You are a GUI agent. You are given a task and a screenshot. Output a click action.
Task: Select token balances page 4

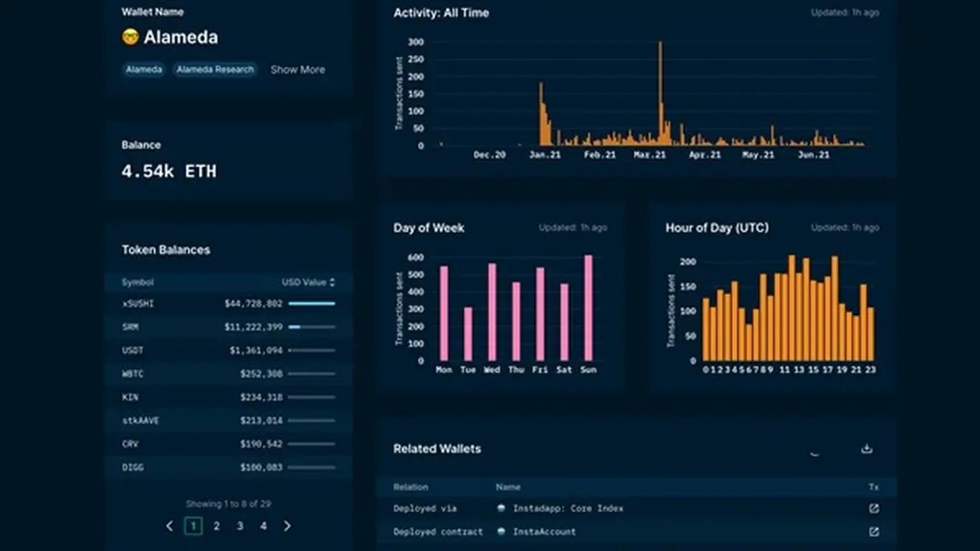tap(264, 526)
